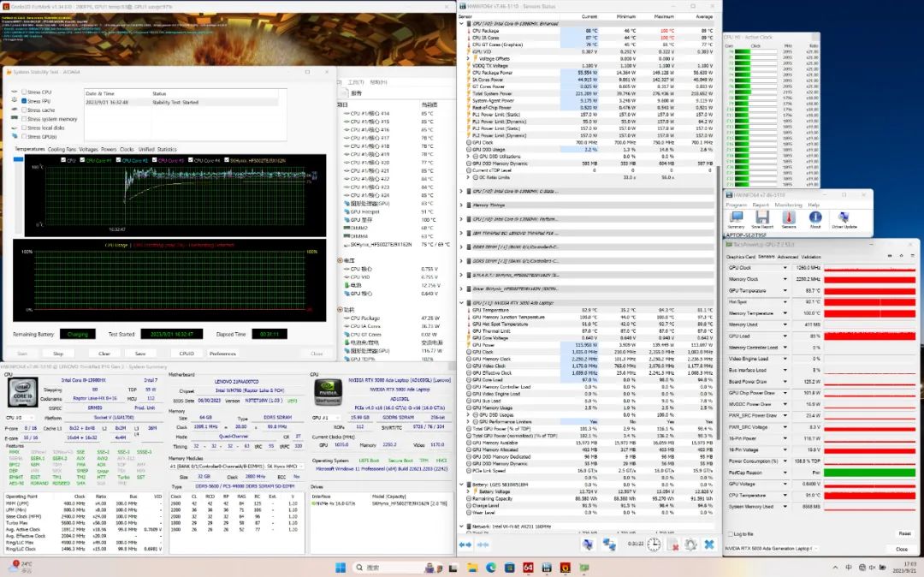
Task: Click the Stop button in AIDA64
Action: pos(58,353)
